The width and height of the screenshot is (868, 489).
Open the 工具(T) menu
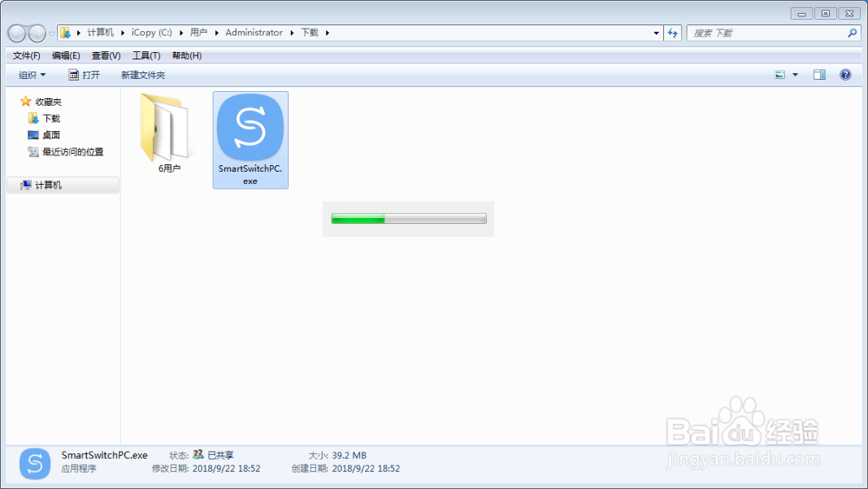pyautogui.click(x=146, y=56)
